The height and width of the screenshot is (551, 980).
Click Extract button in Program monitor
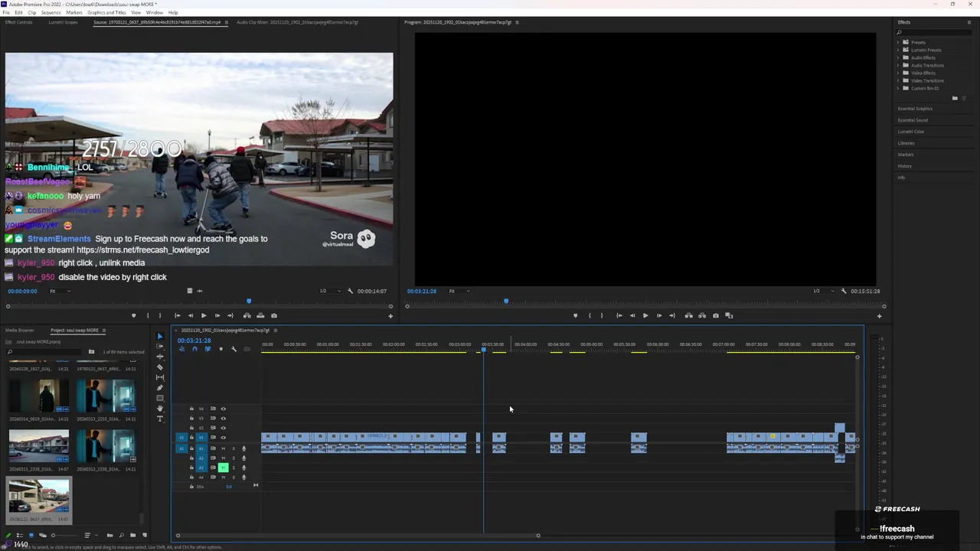(x=702, y=315)
